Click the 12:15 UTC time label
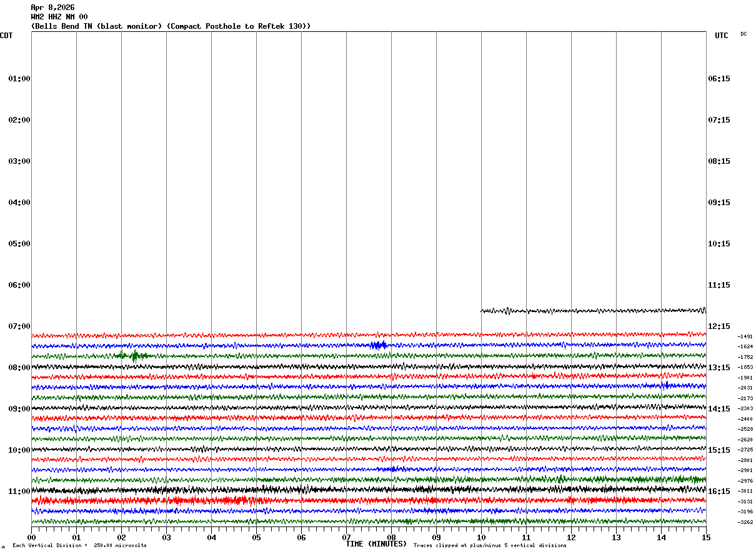756x554 pixels. pos(719,326)
